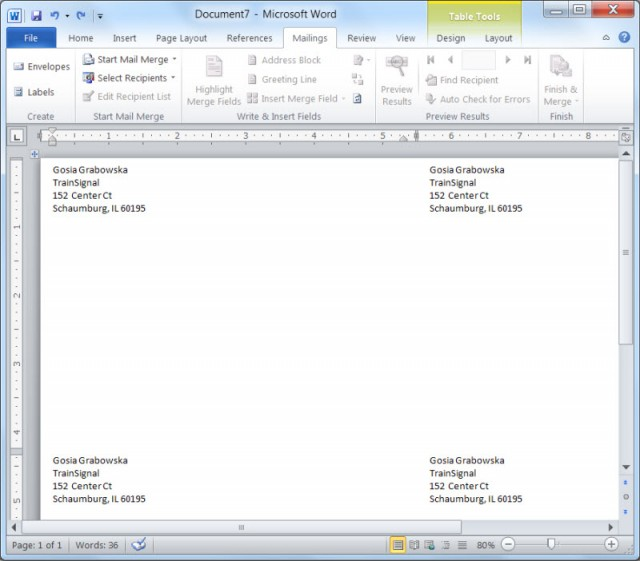Go to the previous record
Image resolution: width=640 pixels, height=561 pixels.
451,60
